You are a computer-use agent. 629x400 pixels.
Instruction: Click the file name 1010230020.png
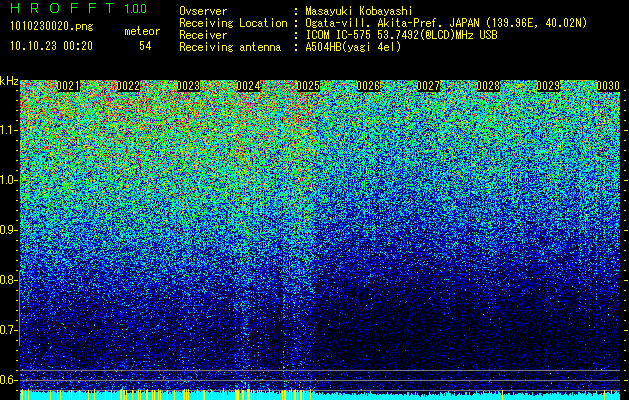coord(52,27)
